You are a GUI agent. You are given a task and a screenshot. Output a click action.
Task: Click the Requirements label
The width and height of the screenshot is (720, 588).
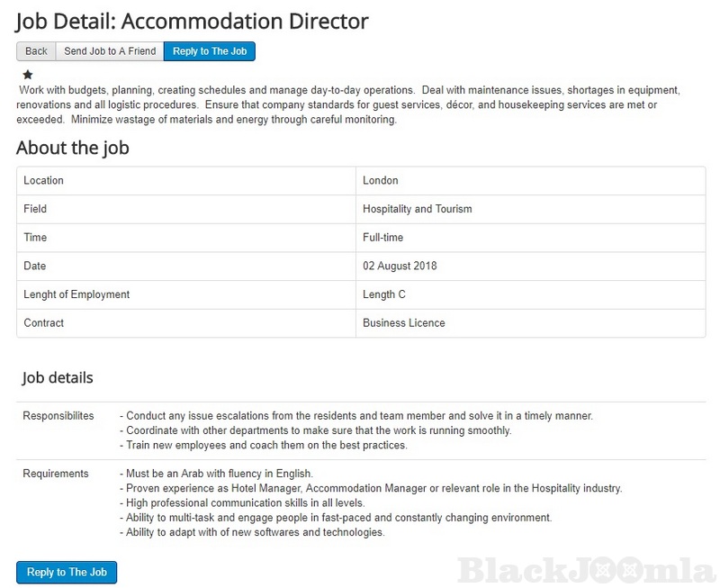point(56,474)
